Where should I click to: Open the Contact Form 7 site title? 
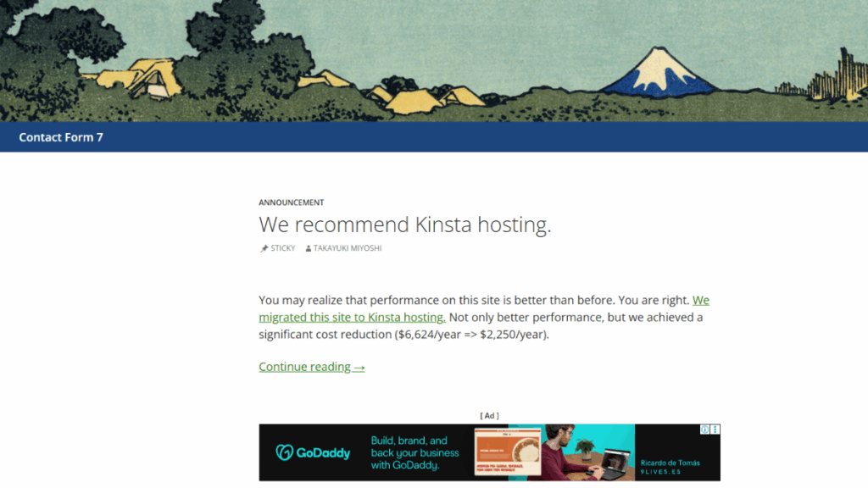point(61,137)
